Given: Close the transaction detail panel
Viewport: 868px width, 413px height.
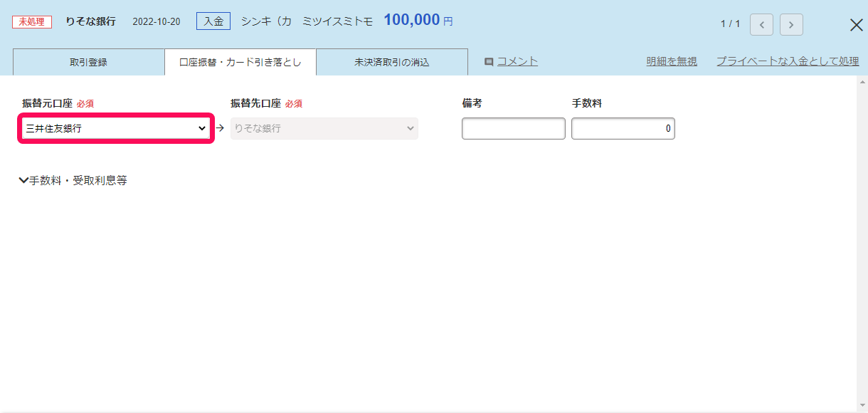Looking at the screenshot, I should coord(857,25).
